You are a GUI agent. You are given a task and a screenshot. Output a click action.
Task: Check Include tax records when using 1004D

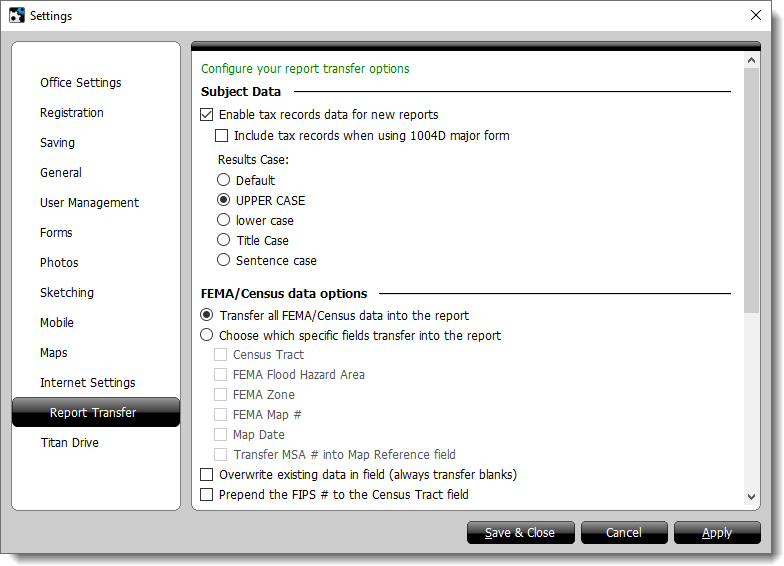[x=223, y=135]
